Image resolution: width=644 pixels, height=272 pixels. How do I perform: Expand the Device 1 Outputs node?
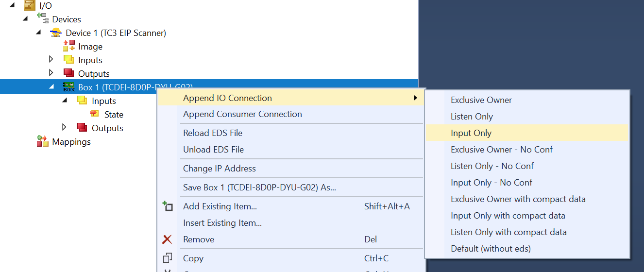(51, 73)
